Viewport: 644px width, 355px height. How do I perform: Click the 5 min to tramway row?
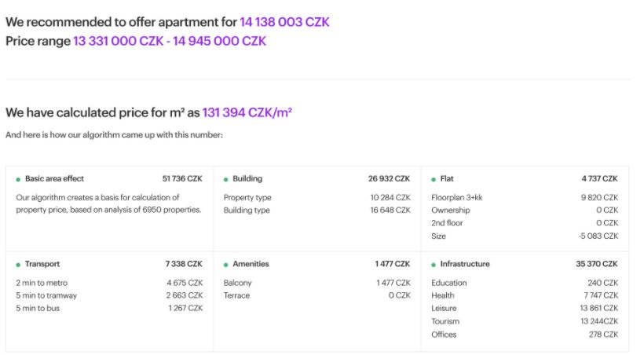pyautogui.click(x=109, y=295)
